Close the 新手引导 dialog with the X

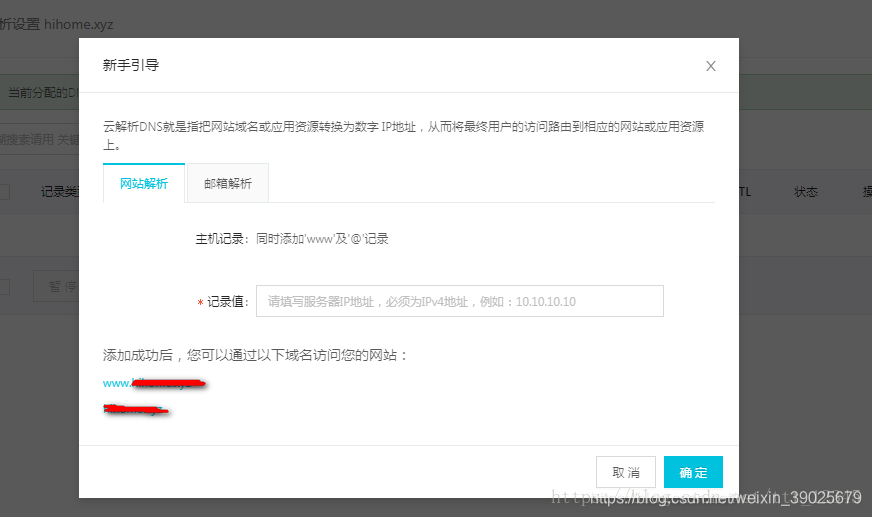(710, 66)
